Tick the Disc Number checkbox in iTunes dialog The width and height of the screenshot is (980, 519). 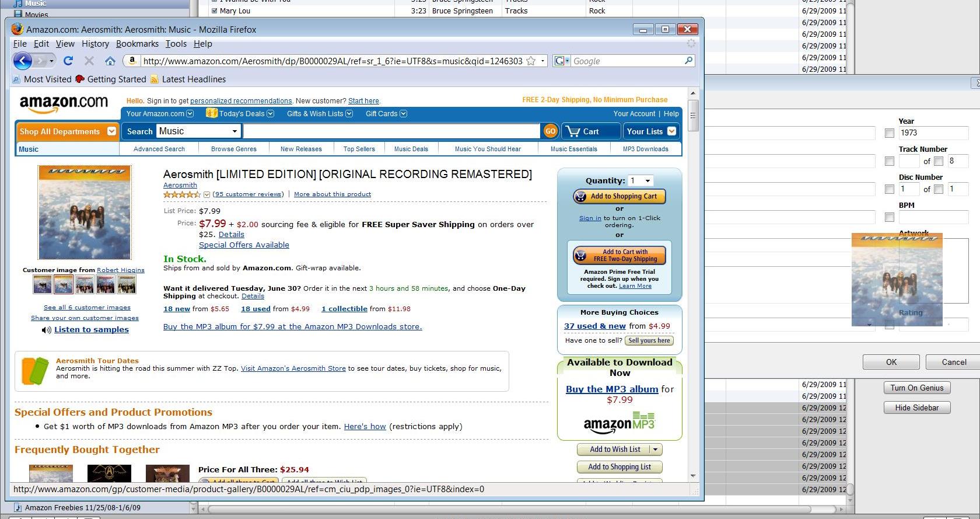click(890, 189)
